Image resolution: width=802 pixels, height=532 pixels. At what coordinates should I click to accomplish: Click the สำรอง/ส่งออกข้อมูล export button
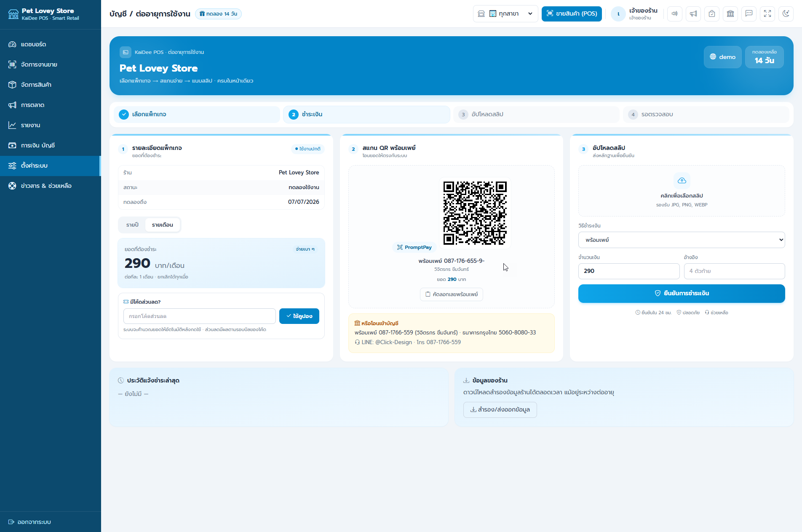pyautogui.click(x=500, y=410)
